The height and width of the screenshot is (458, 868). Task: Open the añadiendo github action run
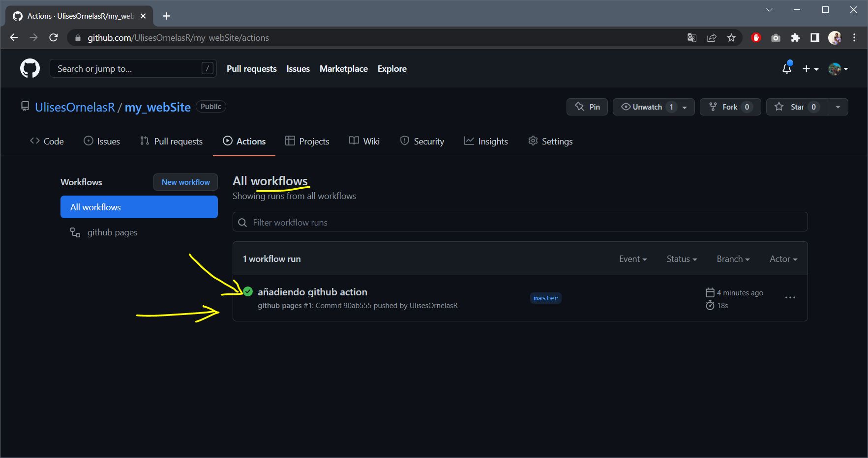click(x=312, y=292)
